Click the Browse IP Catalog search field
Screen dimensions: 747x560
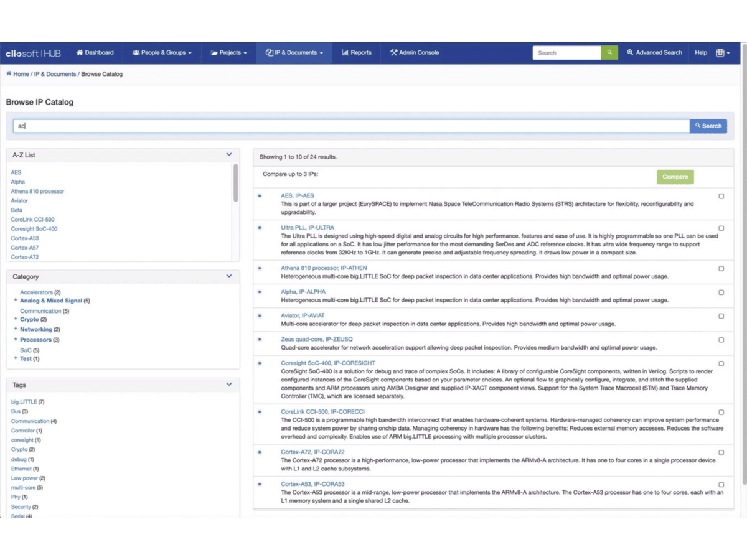point(351,126)
